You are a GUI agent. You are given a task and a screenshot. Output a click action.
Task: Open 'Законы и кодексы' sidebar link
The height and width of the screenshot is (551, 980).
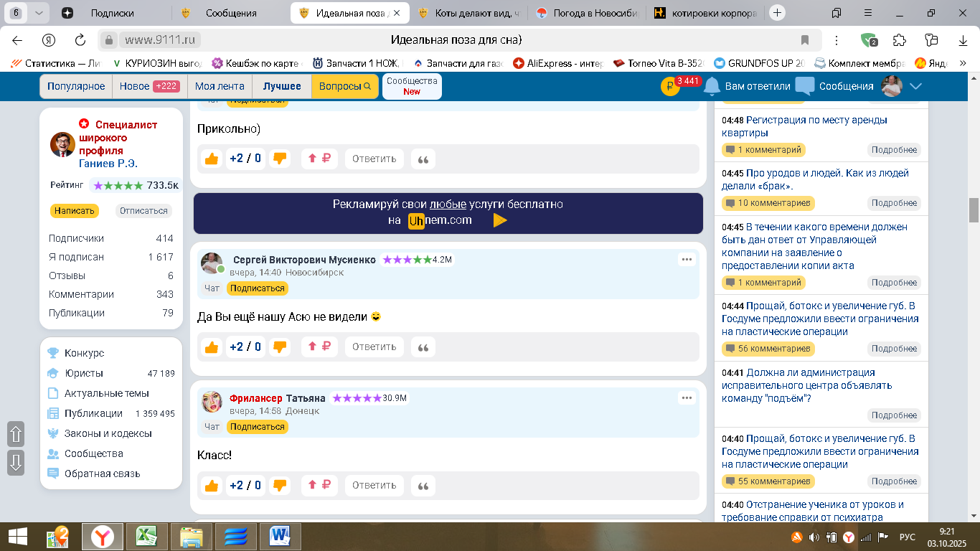point(108,433)
